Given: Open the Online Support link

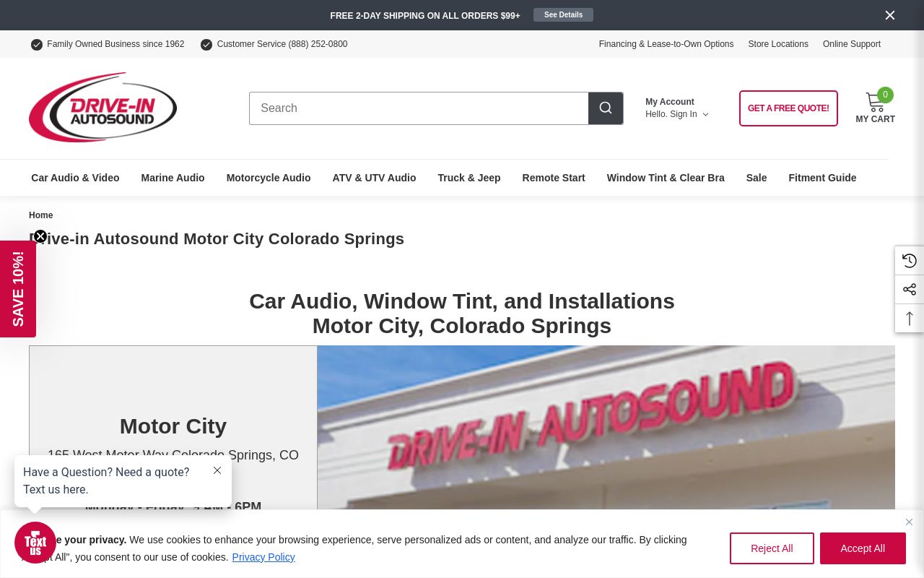Looking at the screenshot, I should pos(852,44).
